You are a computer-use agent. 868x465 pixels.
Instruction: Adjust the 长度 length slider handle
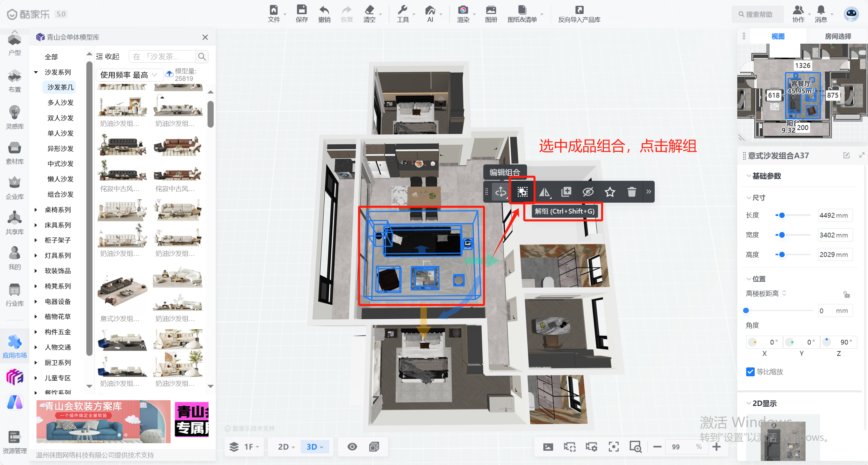[782, 215]
